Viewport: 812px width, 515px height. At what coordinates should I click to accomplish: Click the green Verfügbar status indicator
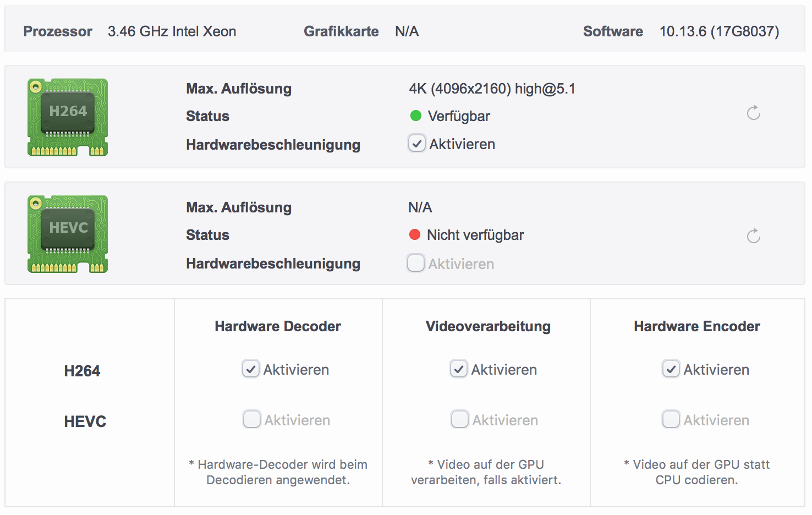[416, 116]
